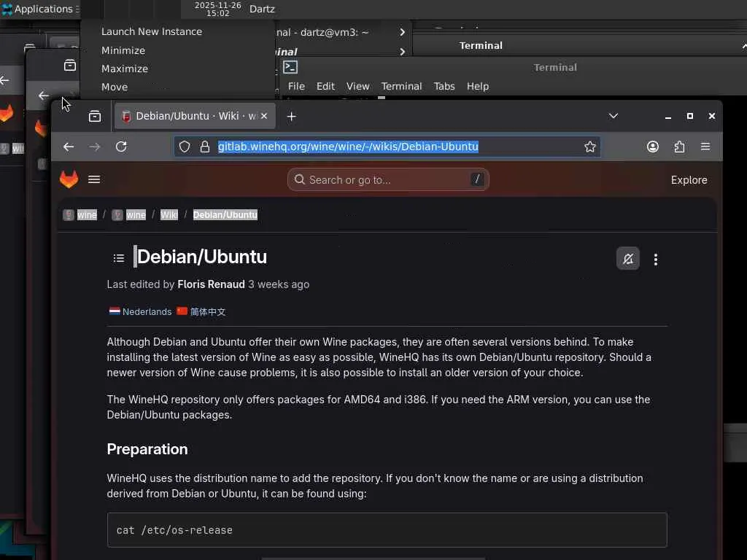Open the Firefox account icon

(653, 147)
